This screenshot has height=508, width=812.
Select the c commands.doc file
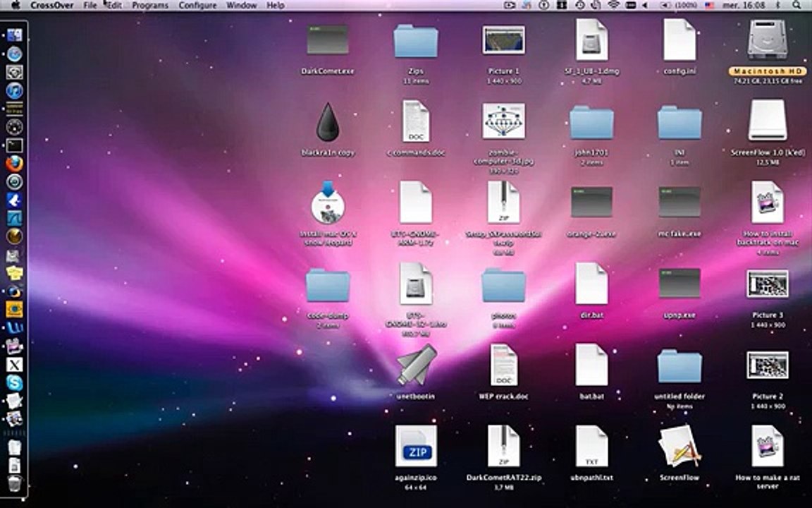point(416,121)
